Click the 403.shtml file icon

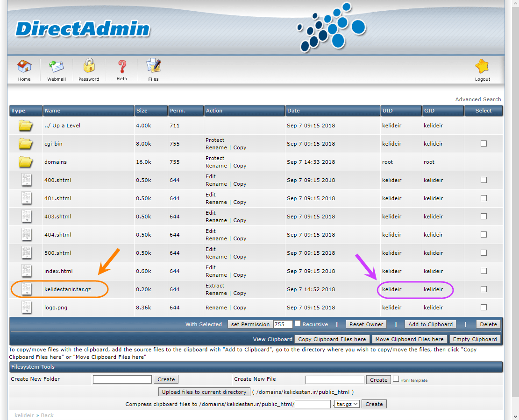(x=26, y=216)
